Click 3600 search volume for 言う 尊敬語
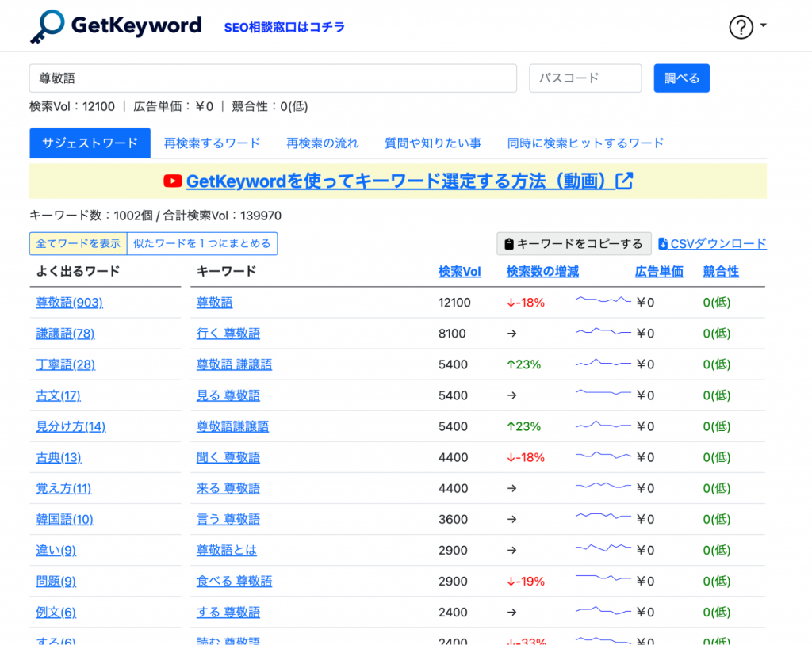 pos(453,519)
